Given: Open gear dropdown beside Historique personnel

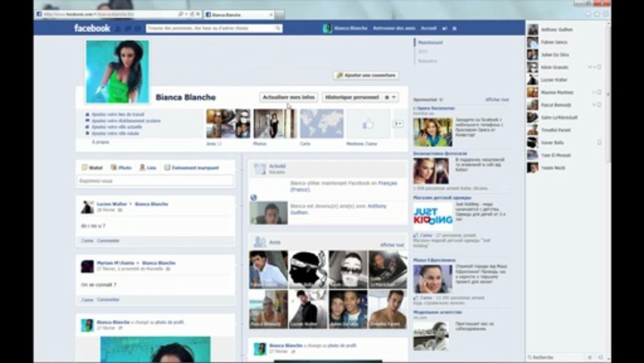Looking at the screenshot, I should 391,97.
